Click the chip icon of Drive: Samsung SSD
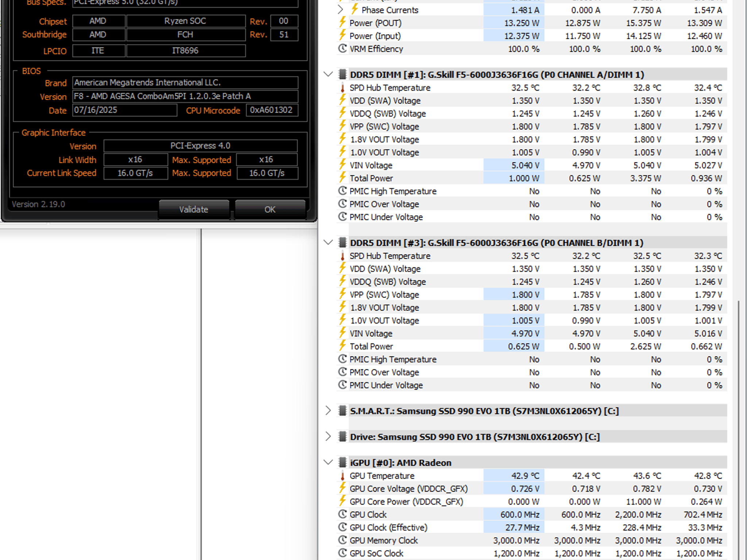 [342, 436]
